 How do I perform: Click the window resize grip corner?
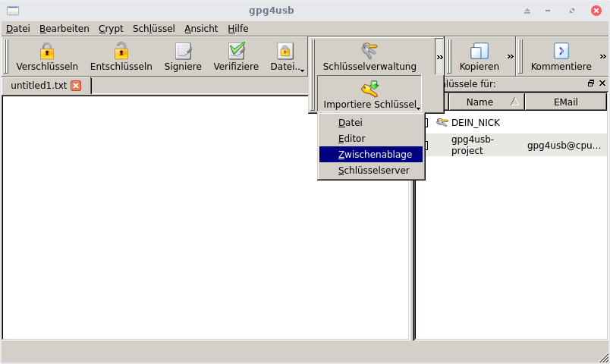point(604,358)
